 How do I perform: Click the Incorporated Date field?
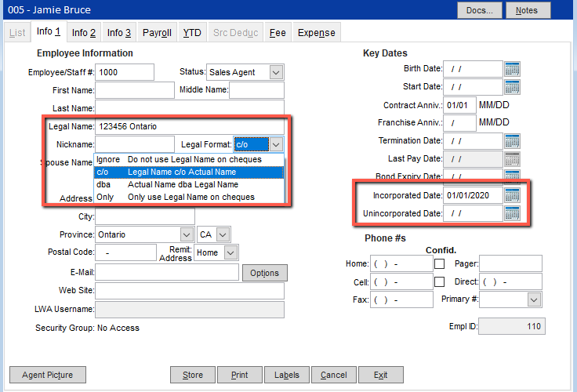[473, 195]
